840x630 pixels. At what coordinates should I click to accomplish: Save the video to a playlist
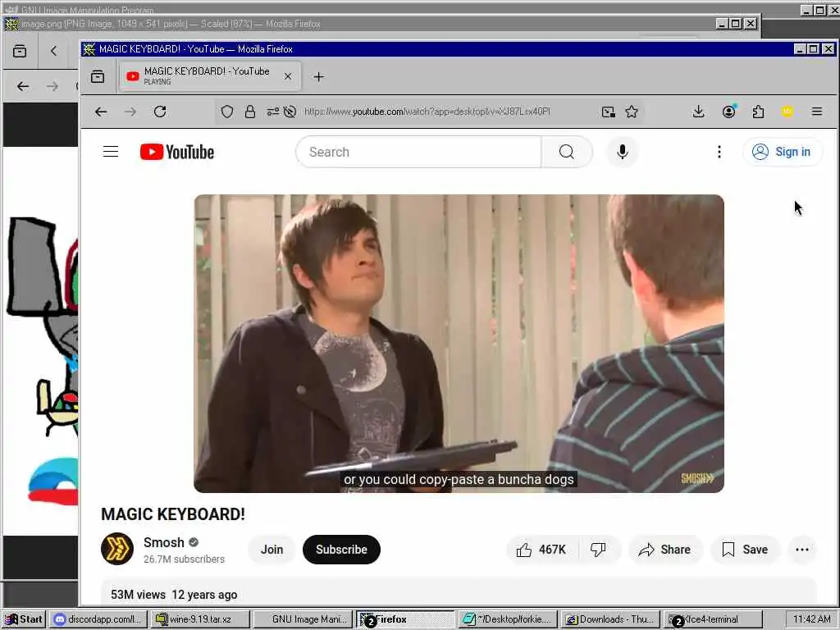click(745, 550)
